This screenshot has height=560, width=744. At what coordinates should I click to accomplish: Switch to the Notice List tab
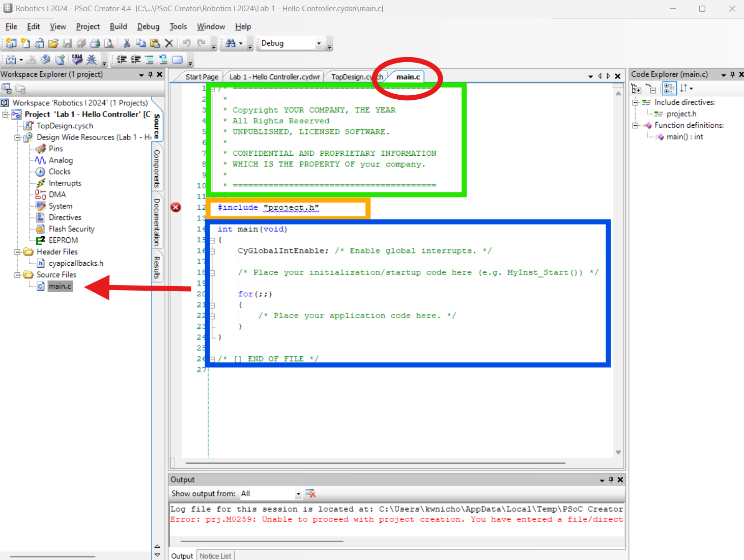215,556
